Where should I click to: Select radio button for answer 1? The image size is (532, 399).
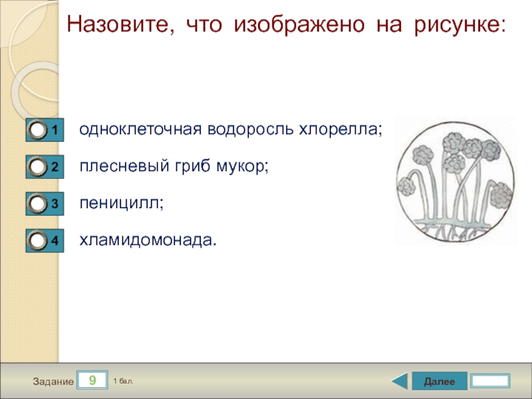coord(37,130)
